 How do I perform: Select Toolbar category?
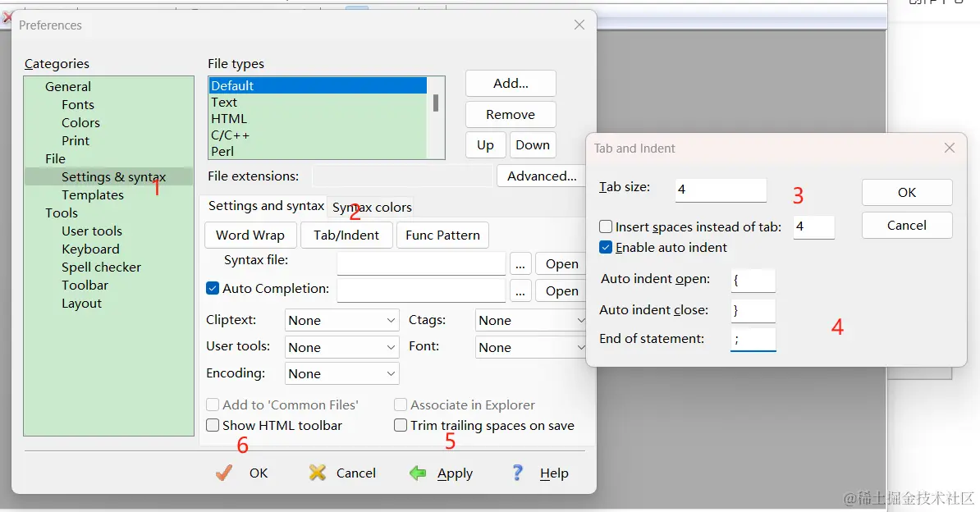[85, 286]
